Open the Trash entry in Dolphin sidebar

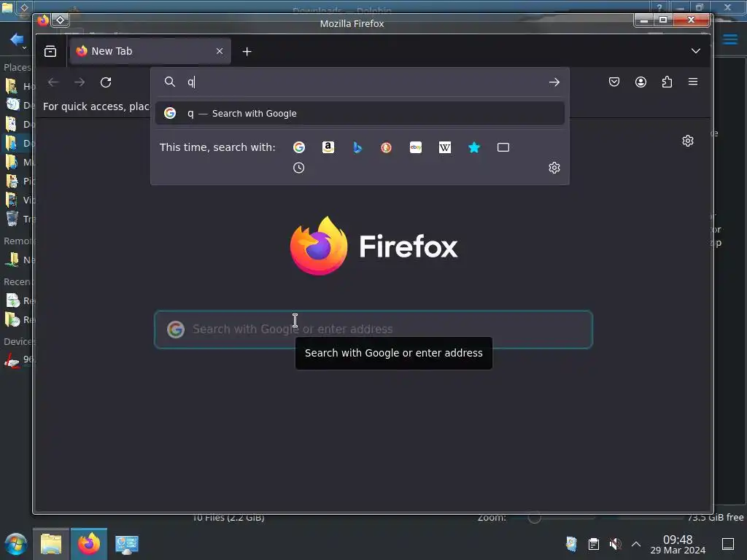point(20,219)
